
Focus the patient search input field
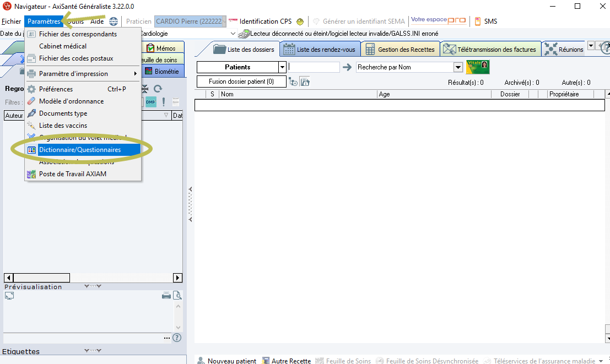point(314,67)
